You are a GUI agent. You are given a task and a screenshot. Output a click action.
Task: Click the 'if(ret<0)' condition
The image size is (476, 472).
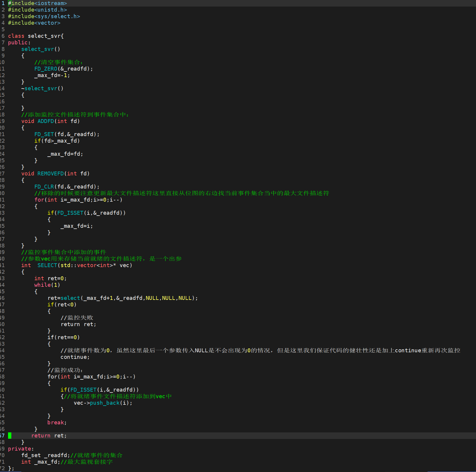(62, 305)
